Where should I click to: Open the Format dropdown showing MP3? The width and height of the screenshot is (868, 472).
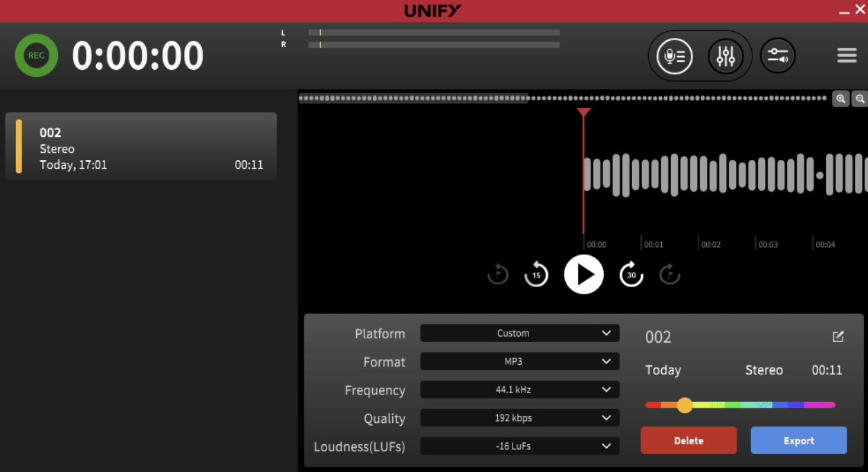pyautogui.click(x=519, y=361)
